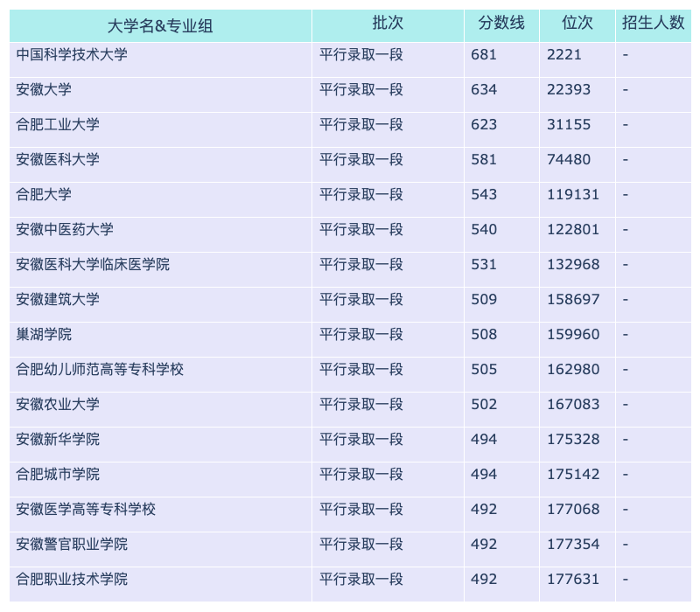Viewport: 700px width, 612px height.
Task: Click score 543 for 合肥大学
Action: [x=484, y=194]
